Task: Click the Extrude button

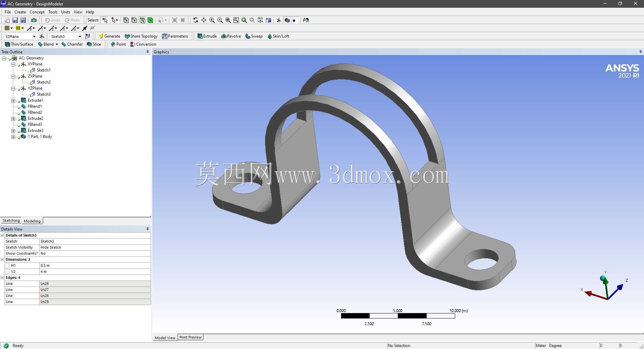Action: (207, 36)
